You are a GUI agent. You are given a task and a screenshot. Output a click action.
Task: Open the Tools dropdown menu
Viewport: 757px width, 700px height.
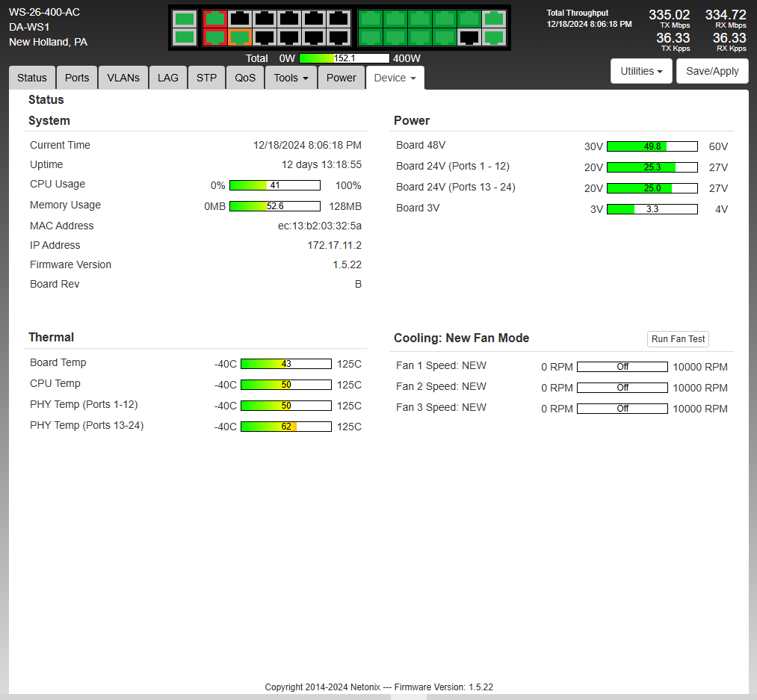point(291,78)
